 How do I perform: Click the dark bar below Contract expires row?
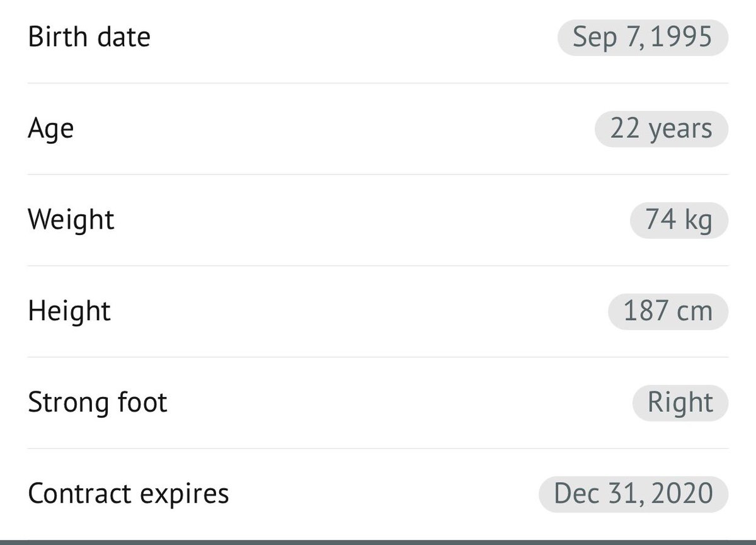(378, 542)
